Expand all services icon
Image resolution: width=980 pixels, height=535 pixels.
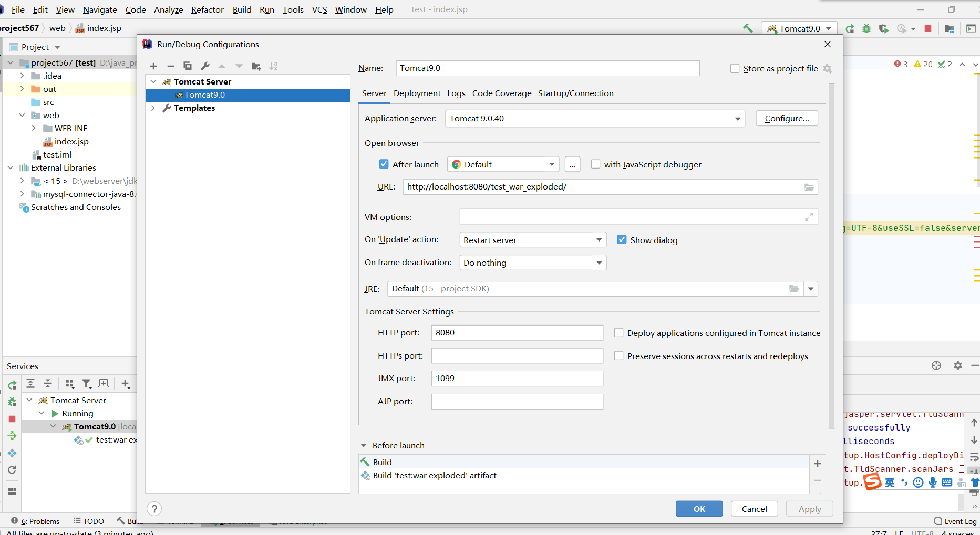pos(30,384)
